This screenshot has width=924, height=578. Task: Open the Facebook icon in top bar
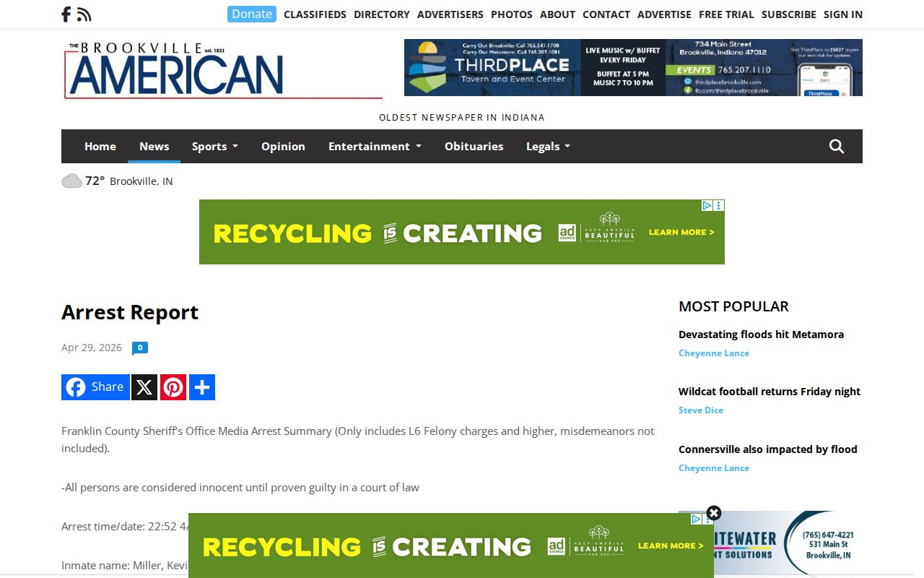66,14
